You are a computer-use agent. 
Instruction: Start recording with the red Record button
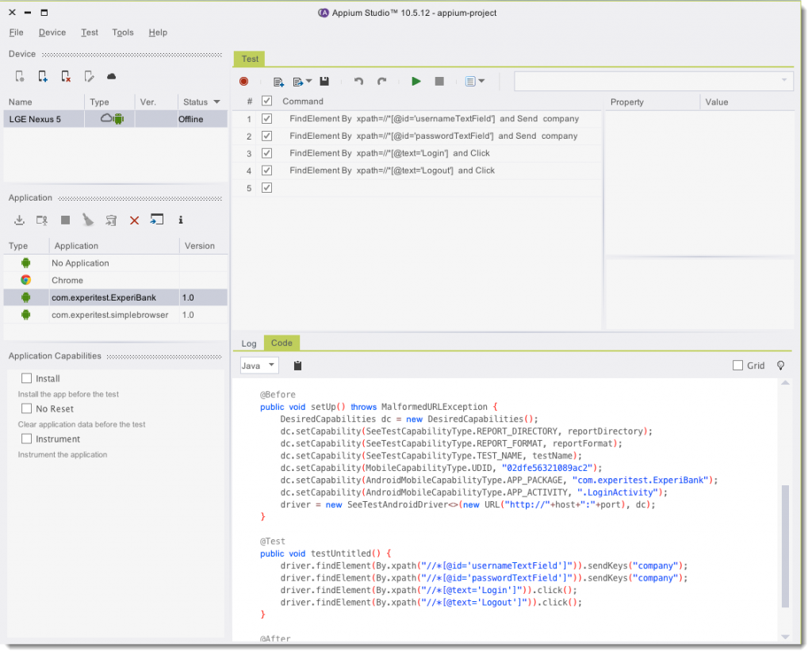pos(244,82)
